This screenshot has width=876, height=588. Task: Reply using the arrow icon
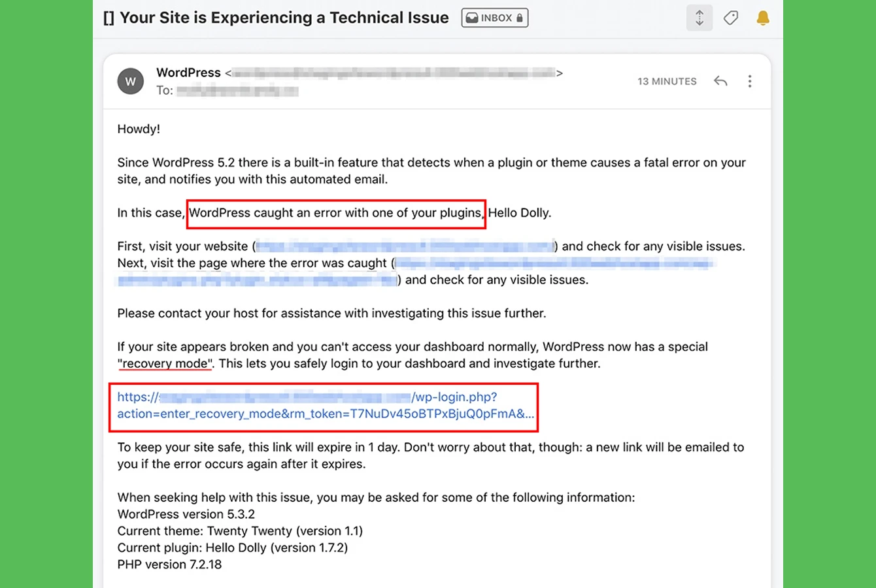point(720,81)
